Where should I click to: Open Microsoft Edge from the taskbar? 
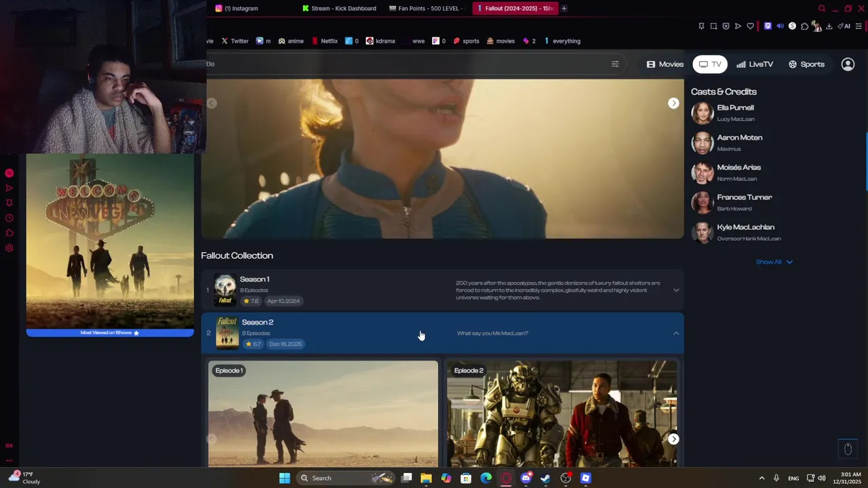pos(486,479)
